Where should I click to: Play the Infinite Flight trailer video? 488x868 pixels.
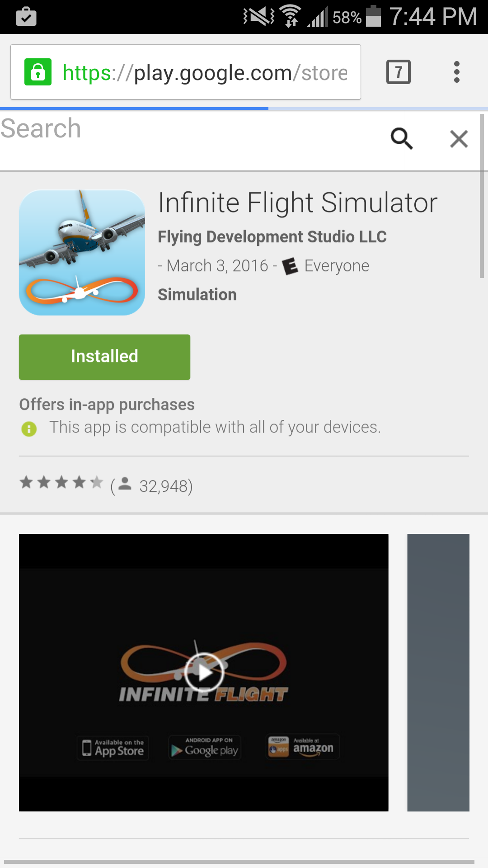204,672
